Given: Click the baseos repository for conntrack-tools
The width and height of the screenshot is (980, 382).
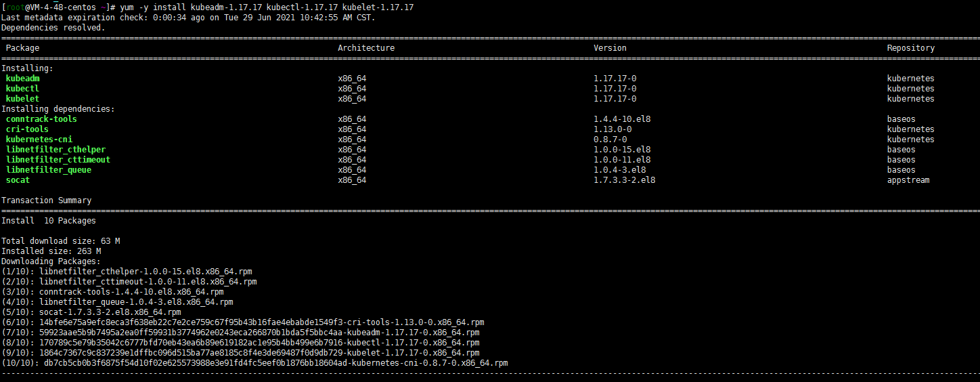Looking at the screenshot, I should [x=901, y=119].
